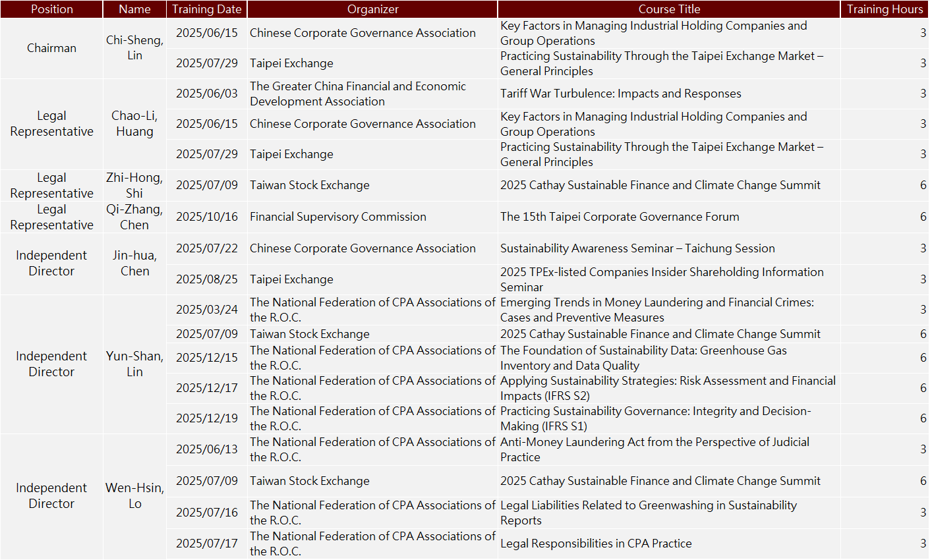930x560 pixels.
Task: Click the Position column header
Action: [x=51, y=9]
